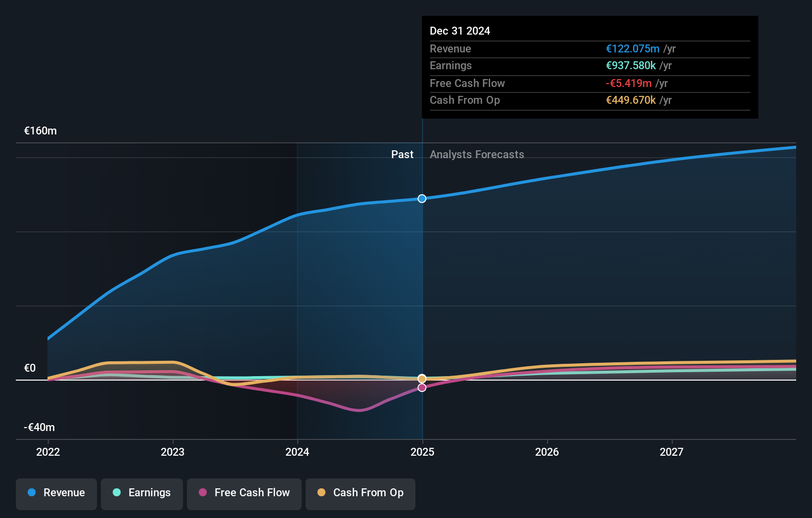812x518 pixels.
Task: Select the 2026 x-axis label
Action: coord(547,452)
